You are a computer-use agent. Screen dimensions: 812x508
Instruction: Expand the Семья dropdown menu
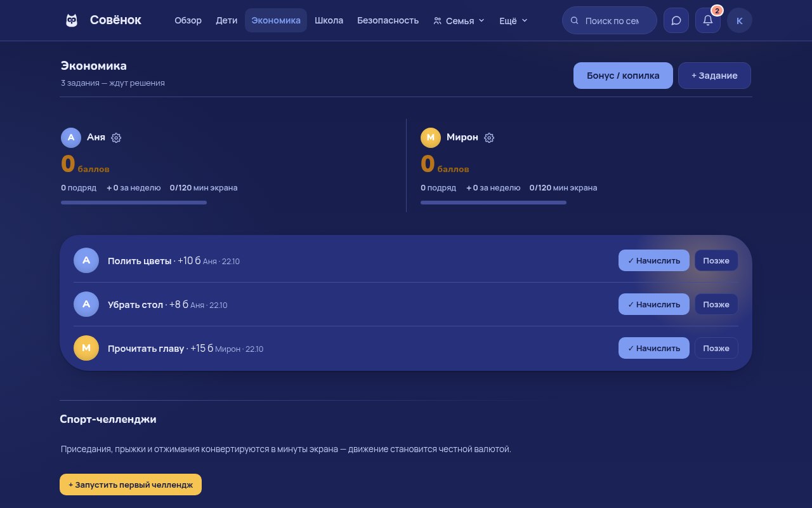pyautogui.click(x=459, y=20)
